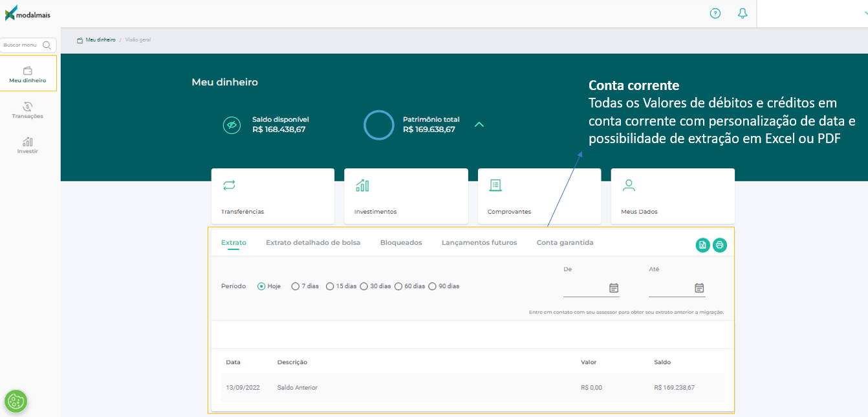Open the Investimentos card

406,196
